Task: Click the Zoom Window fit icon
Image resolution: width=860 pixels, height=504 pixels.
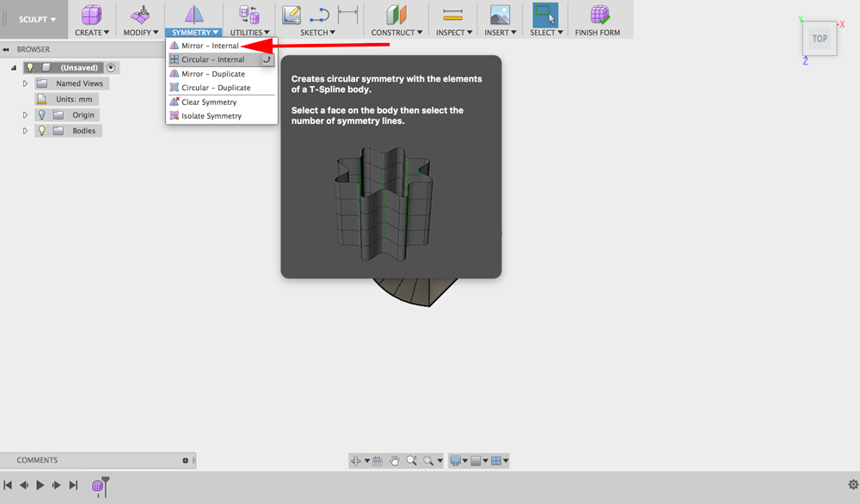Action: 428,461
